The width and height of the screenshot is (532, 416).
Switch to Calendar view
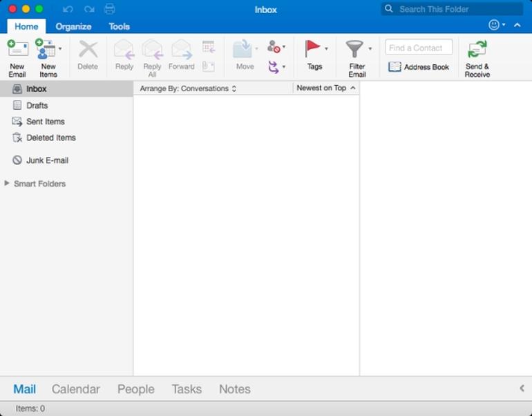(76, 389)
